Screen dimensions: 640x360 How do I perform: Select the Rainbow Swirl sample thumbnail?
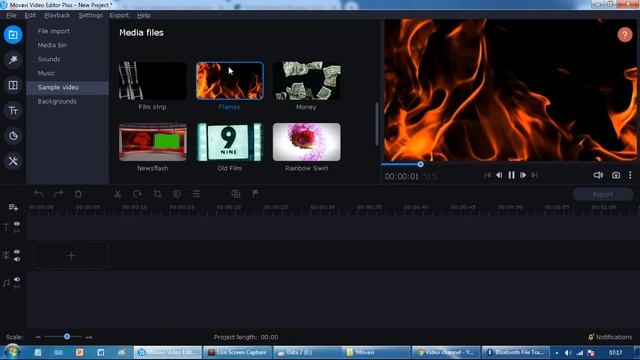[306, 142]
